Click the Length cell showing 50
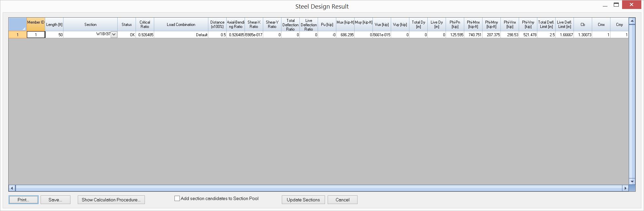This screenshot has width=644, height=211. [54, 35]
